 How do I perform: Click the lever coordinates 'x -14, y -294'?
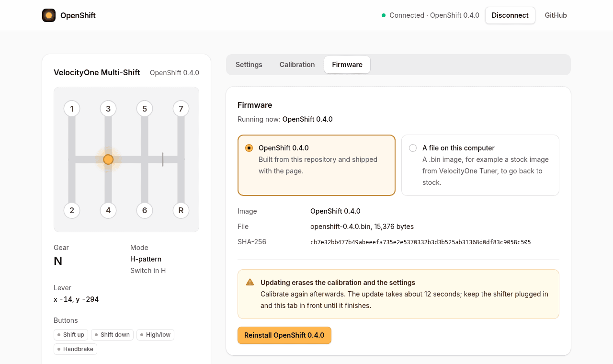[76, 299]
